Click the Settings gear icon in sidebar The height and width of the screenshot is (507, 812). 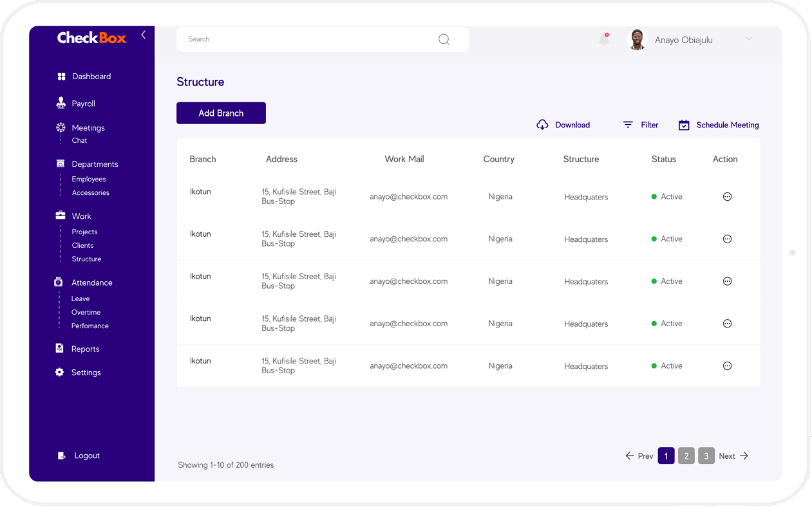tap(60, 373)
